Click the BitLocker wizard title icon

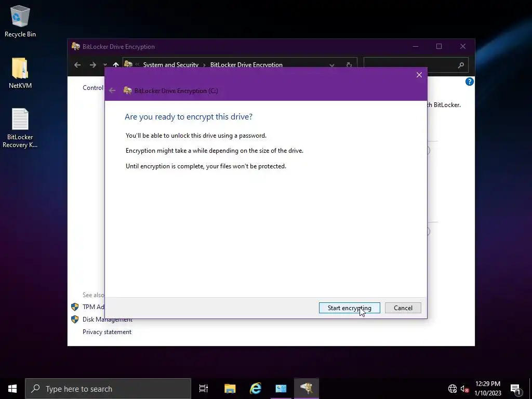pyautogui.click(x=128, y=90)
